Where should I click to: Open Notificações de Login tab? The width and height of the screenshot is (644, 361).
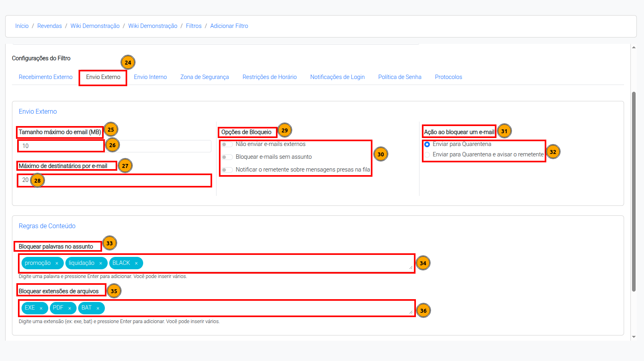pyautogui.click(x=337, y=77)
